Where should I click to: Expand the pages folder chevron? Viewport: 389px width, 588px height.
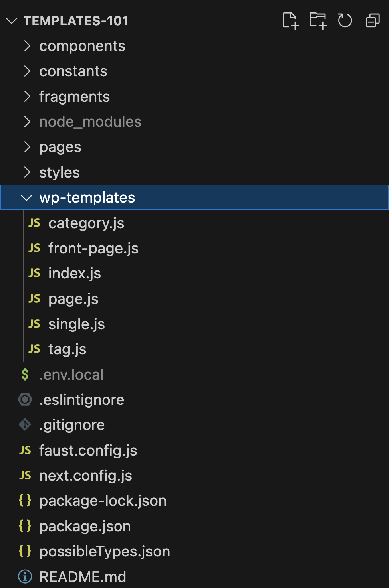[27, 147]
